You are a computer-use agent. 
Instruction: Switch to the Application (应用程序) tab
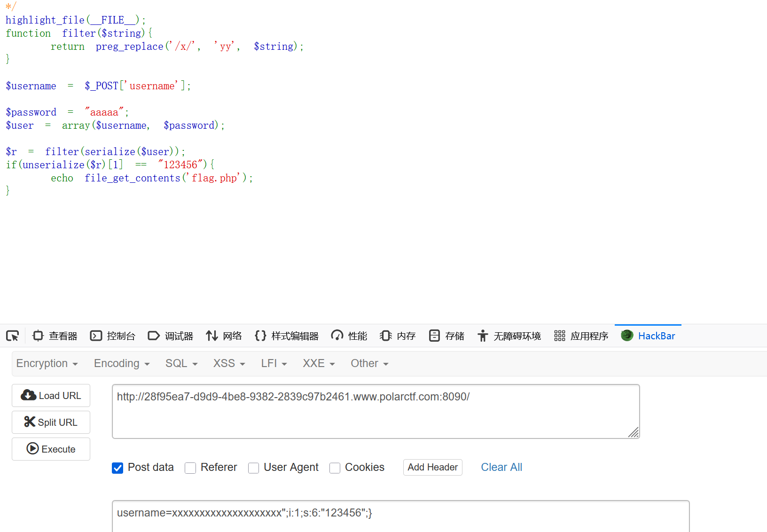(581, 336)
